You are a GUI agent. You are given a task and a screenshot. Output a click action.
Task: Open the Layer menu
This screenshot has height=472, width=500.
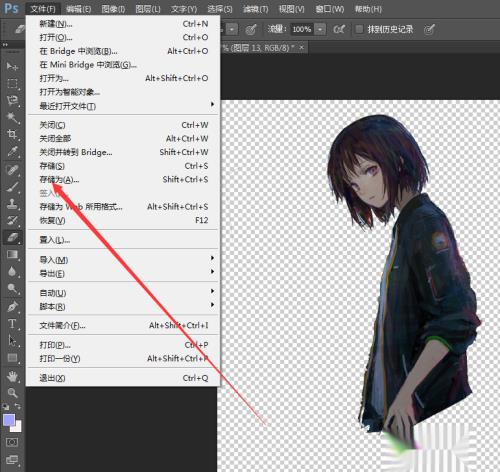148,9
